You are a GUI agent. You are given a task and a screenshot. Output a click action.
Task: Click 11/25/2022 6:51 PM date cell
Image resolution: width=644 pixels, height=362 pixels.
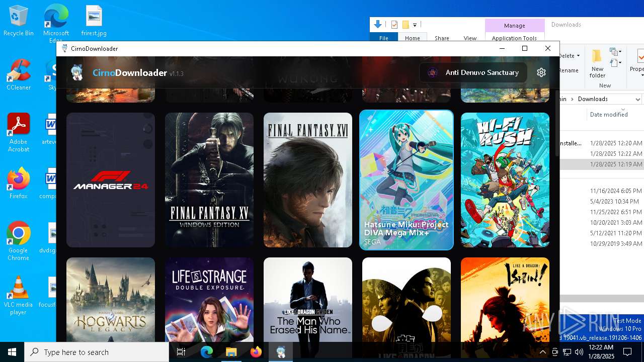(616, 212)
